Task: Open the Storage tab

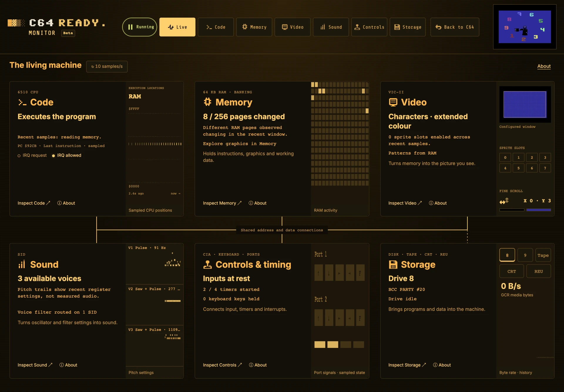Action: (x=407, y=27)
